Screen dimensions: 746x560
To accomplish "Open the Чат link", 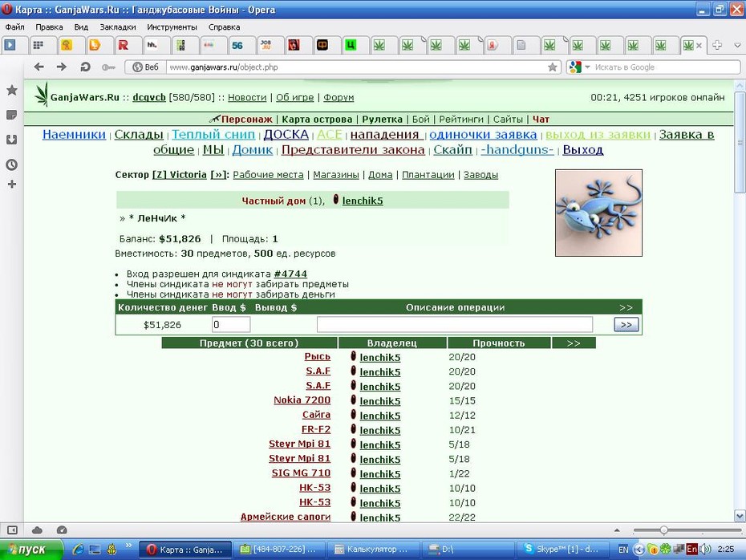I will (541, 119).
